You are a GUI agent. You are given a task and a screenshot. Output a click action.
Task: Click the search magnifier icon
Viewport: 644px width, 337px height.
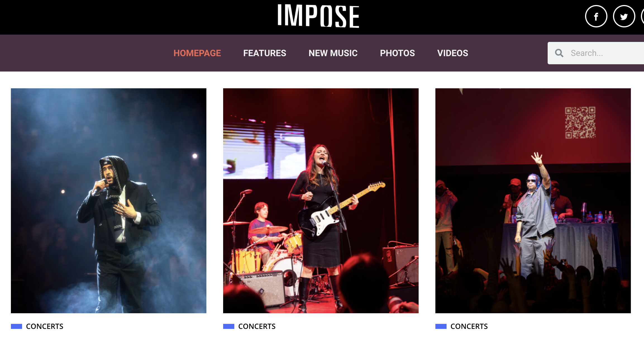pos(559,53)
